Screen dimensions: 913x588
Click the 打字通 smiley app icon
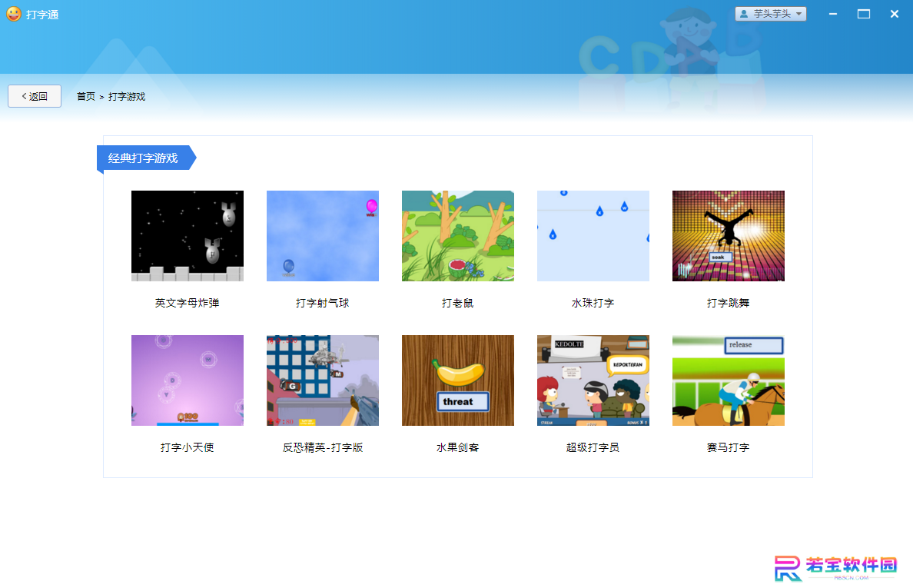tap(13, 14)
